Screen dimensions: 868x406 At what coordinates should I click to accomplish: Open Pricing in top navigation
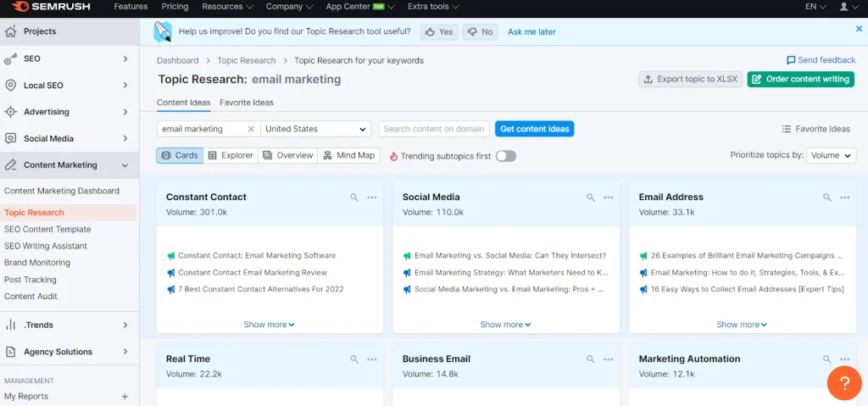tap(175, 7)
